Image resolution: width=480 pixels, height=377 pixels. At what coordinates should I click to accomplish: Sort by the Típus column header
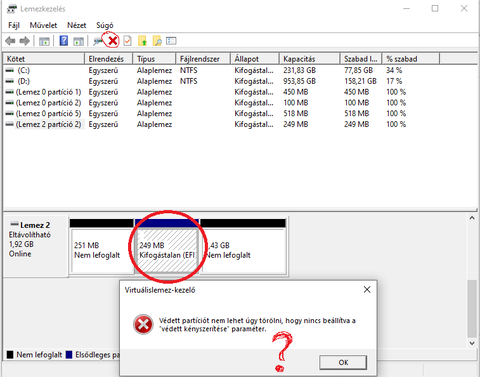point(154,59)
